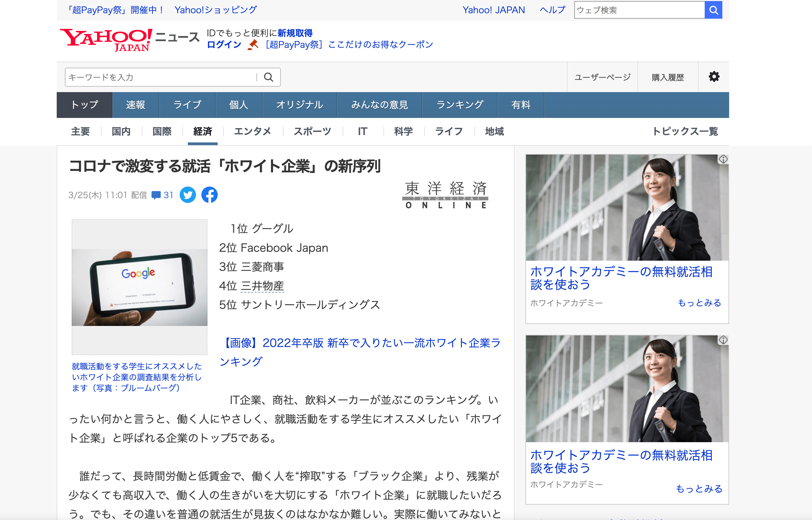Select the 国際 category
This screenshot has height=520, width=812.
[x=162, y=132]
